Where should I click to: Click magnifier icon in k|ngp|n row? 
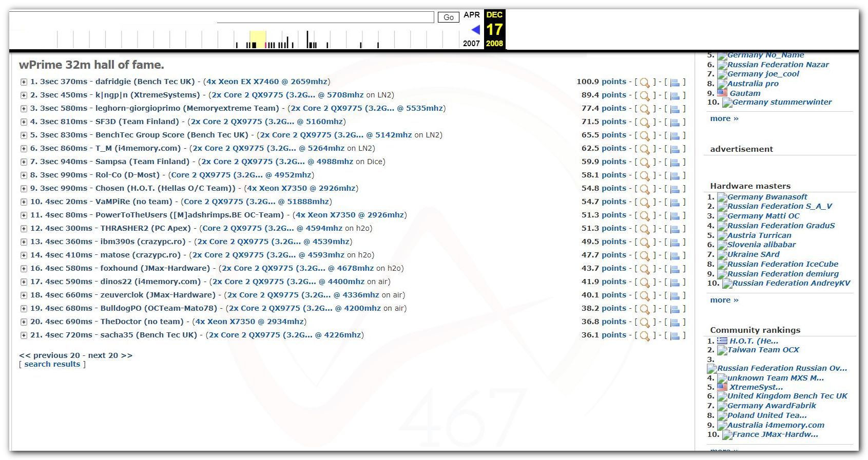coord(645,96)
